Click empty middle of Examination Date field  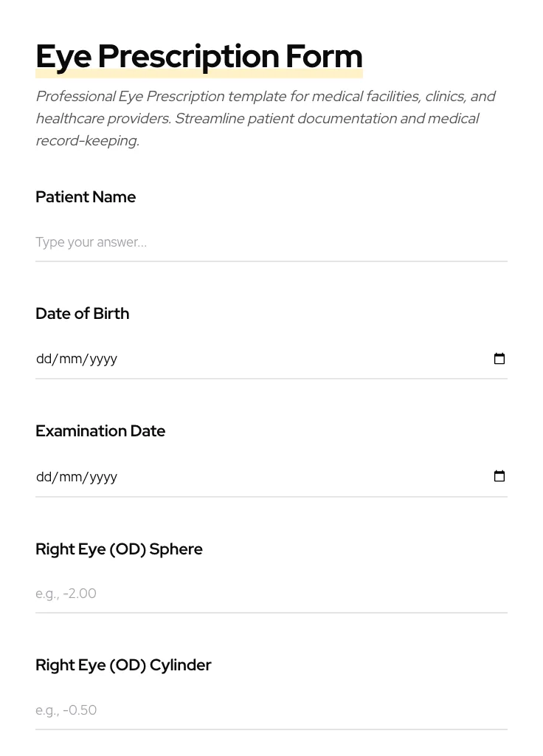[295, 476]
